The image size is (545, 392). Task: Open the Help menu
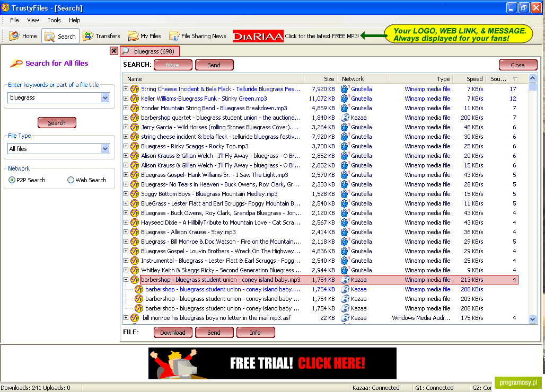coord(74,20)
